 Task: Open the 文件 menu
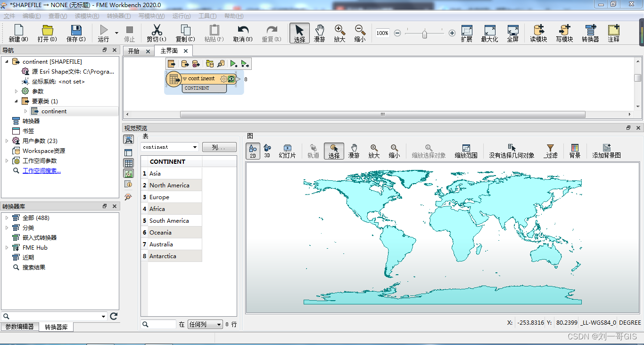pyautogui.click(x=9, y=16)
